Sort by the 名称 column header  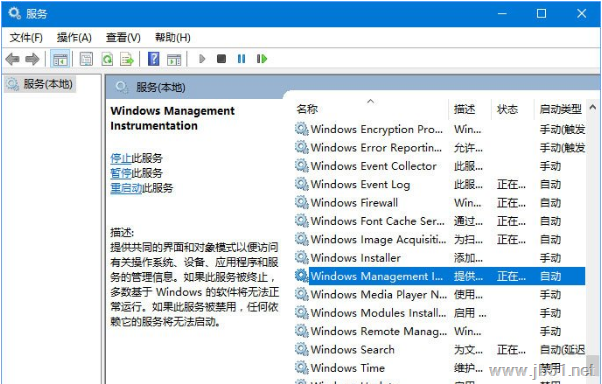[371, 109]
